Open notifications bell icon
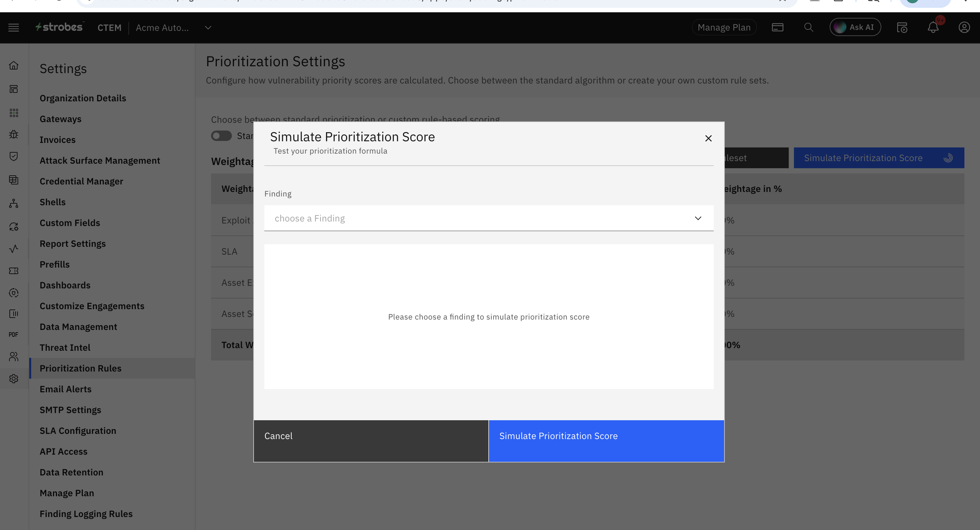 point(933,27)
